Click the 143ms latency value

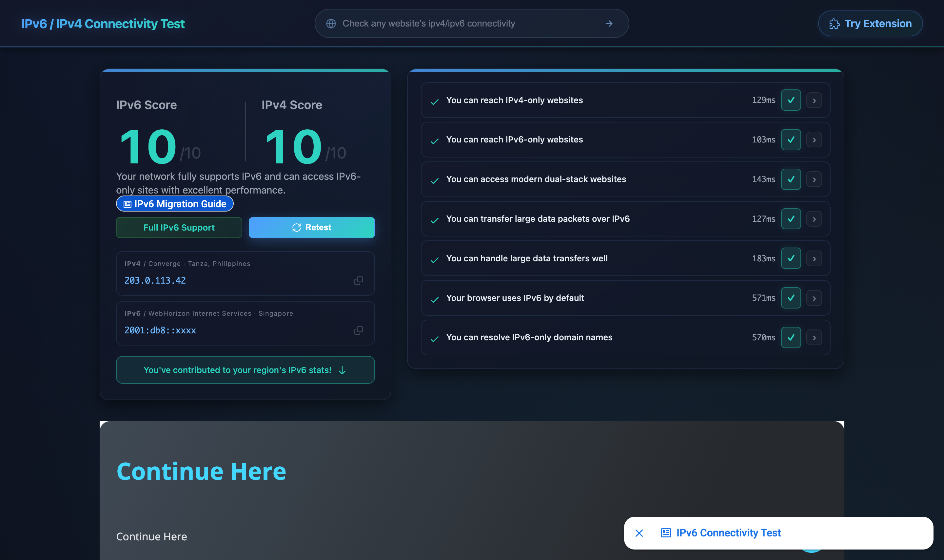(x=763, y=179)
